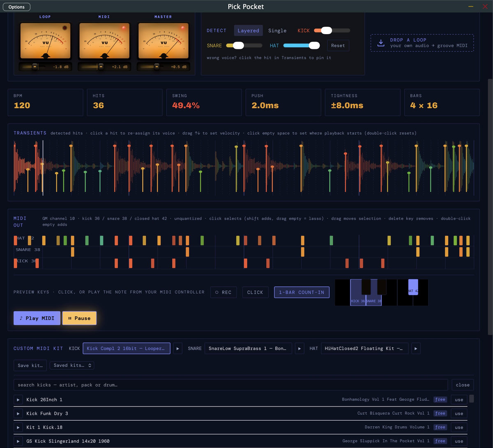The height and width of the screenshot is (448, 493).
Task: Click the LOOP VU meter
Action: 45,41
